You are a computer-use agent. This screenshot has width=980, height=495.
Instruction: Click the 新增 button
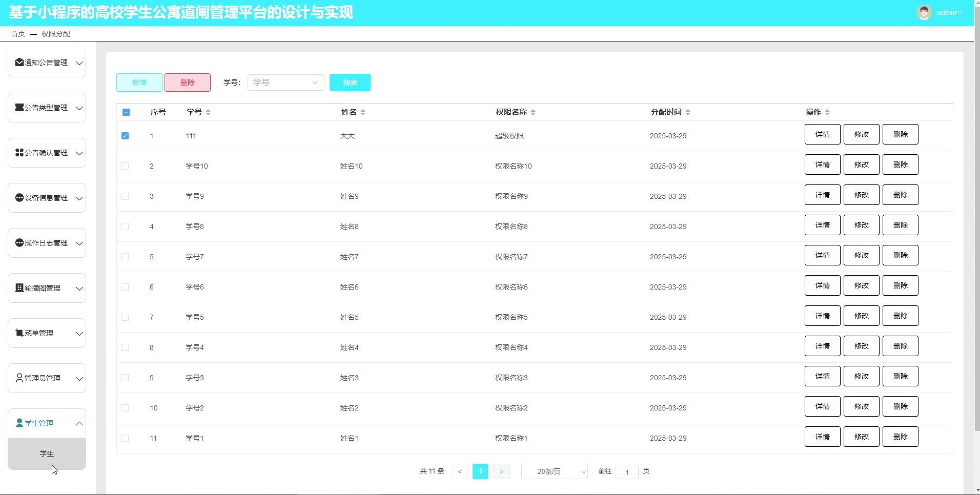pos(139,82)
